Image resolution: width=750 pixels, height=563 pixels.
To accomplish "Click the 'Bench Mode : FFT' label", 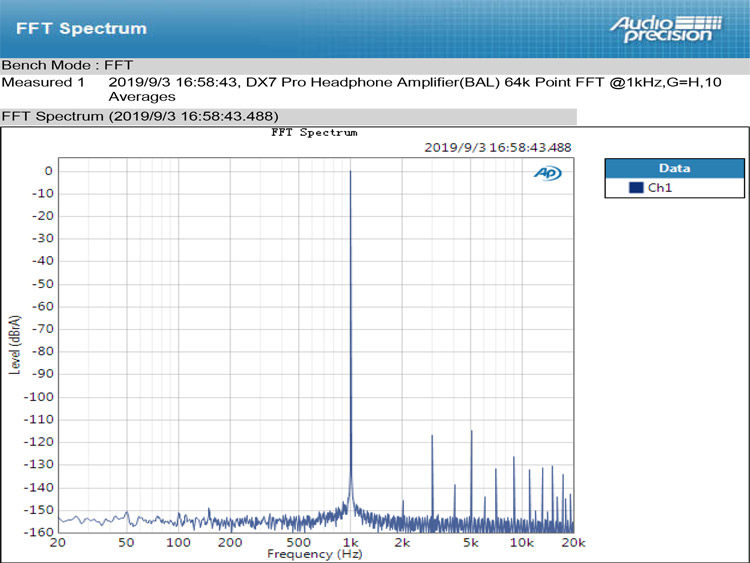I will point(67,65).
